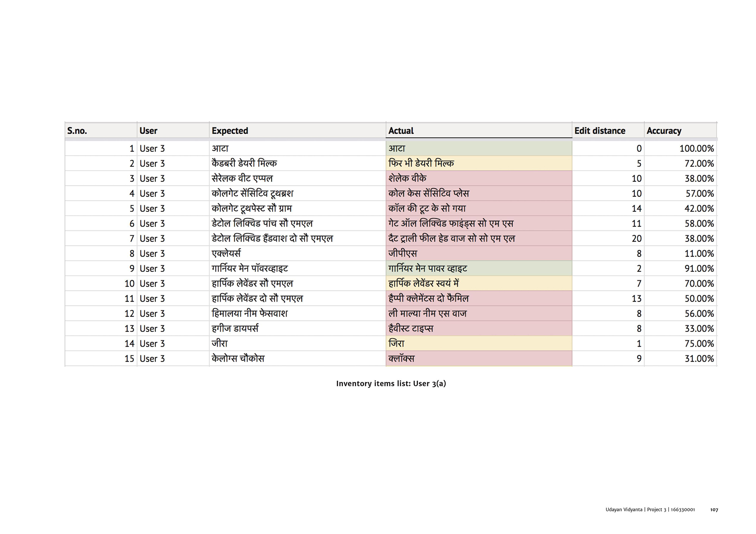Click the Edit distance column header
The height and width of the screenshot is (534, 756).
(600, 131)
